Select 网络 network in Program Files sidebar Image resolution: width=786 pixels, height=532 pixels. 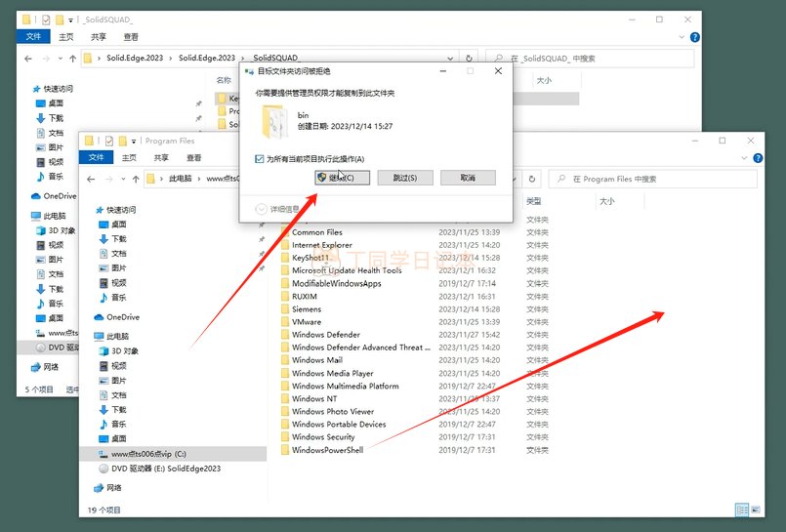pos(114,487)
